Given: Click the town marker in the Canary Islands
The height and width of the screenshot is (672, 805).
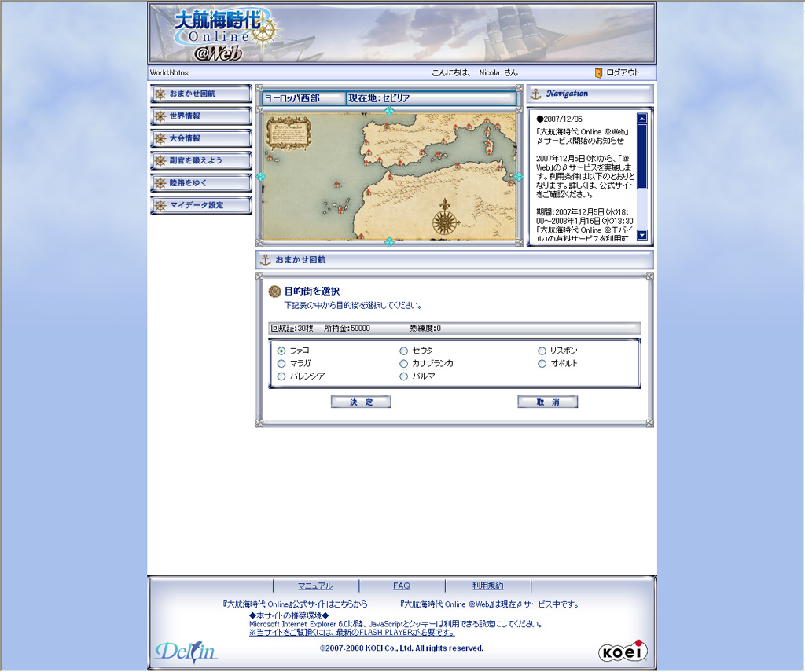Looking at the screenshot, I should coord(340,209).
